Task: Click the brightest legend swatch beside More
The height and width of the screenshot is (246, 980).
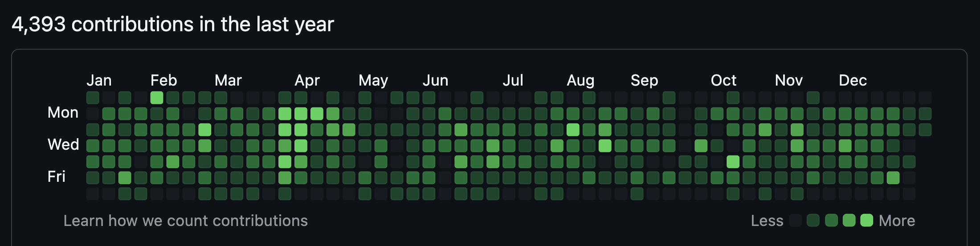Action: (866, 221)
